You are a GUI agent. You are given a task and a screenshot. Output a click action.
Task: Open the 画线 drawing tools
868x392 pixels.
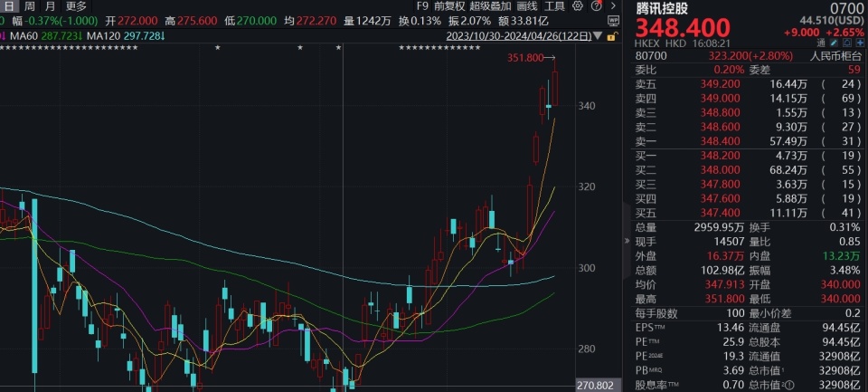527,6
